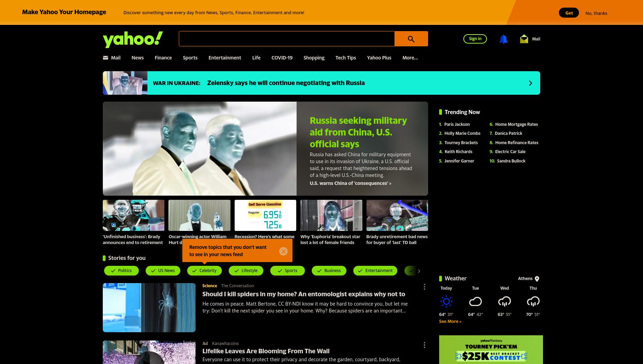
Task: Click Today's sunny weather icon
Action: pyautogui.click(x=446, y=301)
